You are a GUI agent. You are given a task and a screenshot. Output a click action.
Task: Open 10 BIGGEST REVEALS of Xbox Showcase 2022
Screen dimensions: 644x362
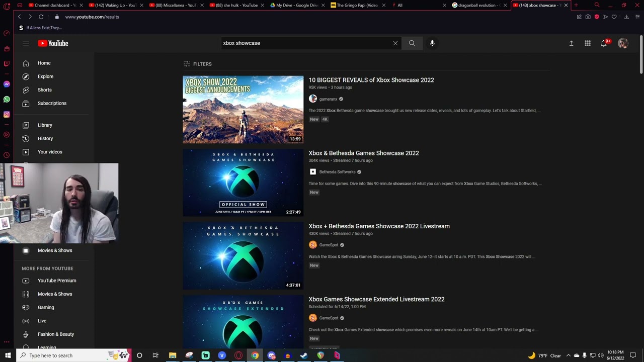click(371, 80)
